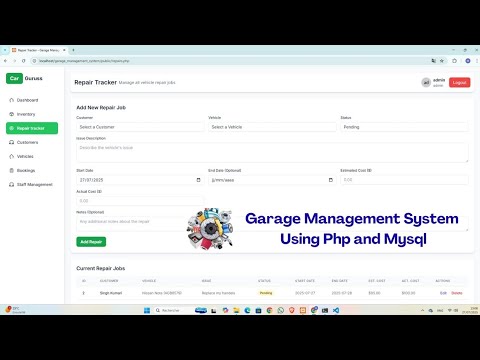
Task: Open a new browser tab
Action: (x=73, y=50)
